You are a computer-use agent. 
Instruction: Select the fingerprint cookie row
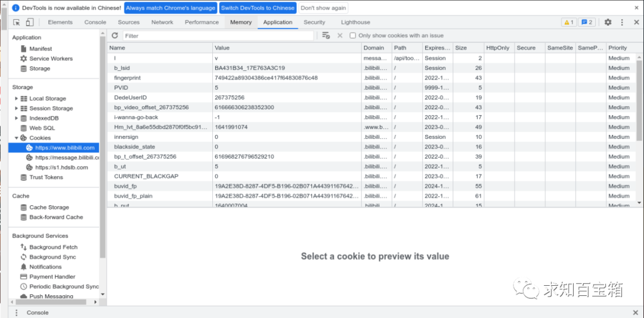point(371,78)
